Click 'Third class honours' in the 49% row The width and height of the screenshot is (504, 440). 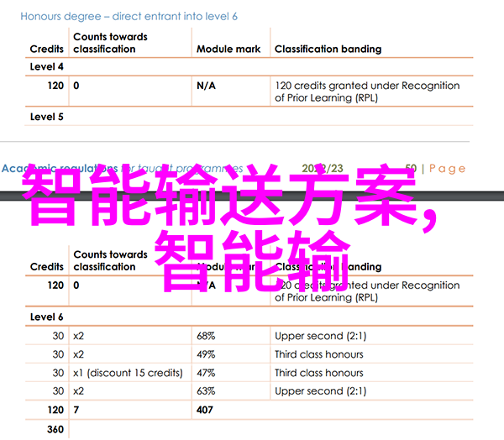(x=319, y=354)
